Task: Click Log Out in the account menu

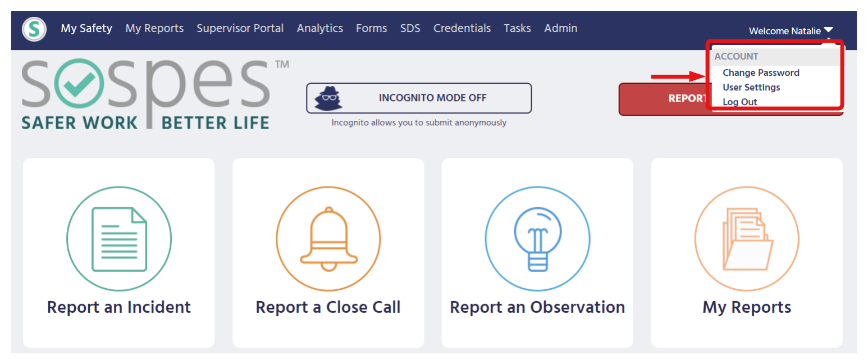Action: 740,102
